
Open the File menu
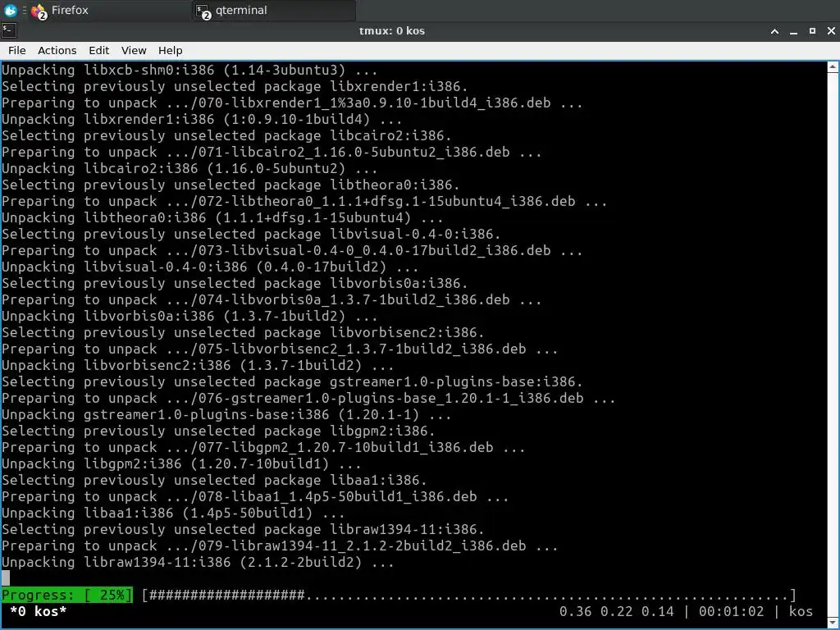point(16,50)
